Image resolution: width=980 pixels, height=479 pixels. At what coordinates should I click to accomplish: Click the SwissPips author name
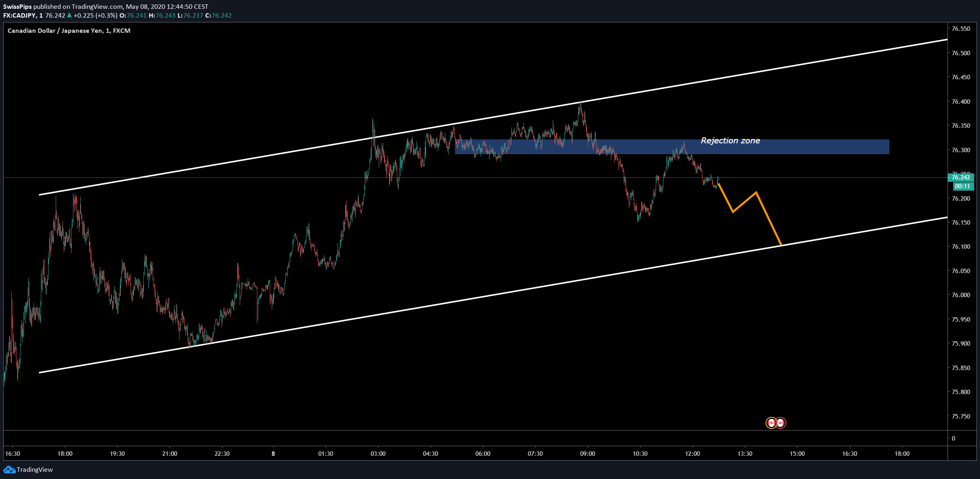(17, 6)
